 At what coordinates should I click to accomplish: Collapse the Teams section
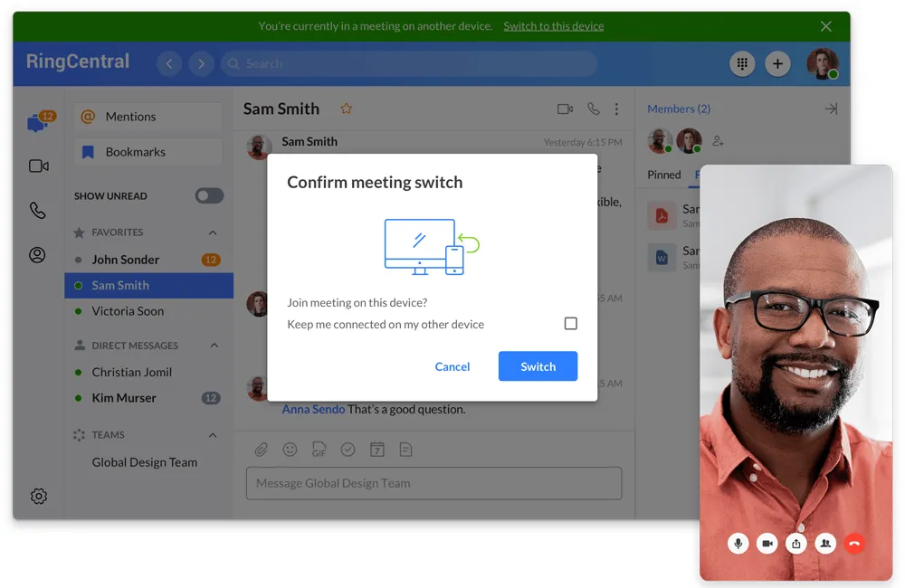coord(214,435)
